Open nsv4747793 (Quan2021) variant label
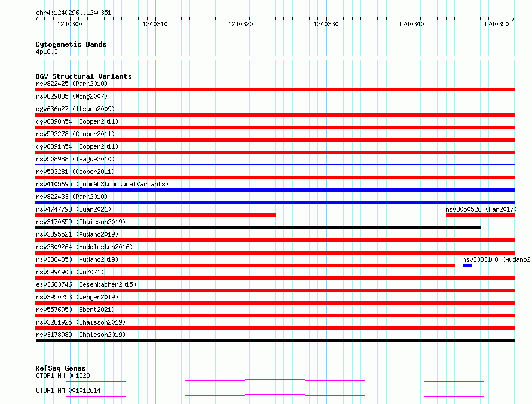 (x=74, y=209)
